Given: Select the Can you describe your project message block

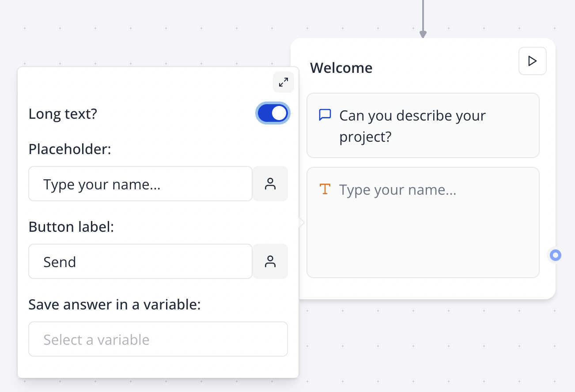Looking at the screenshot, I should pos(423,125).
